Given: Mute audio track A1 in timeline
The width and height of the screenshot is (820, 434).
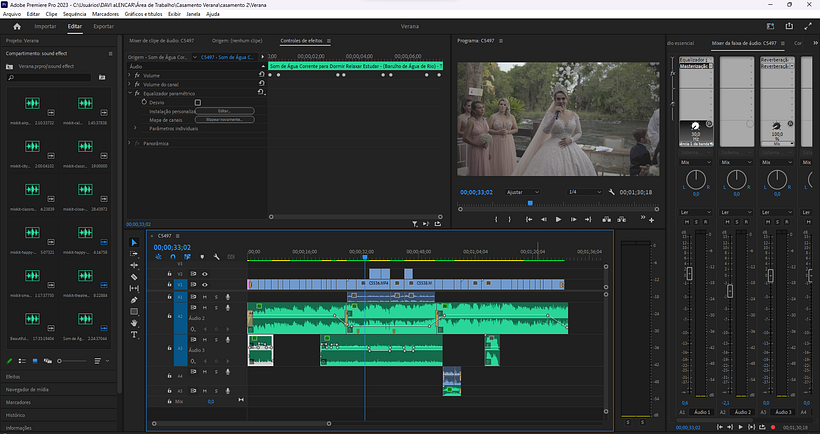Looking at the screenshot, I should pos(205,297).
